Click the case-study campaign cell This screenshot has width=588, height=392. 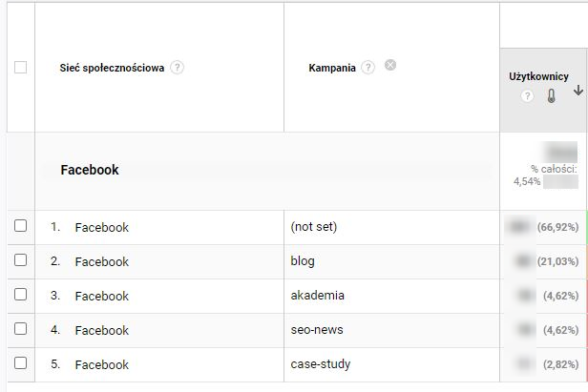[x=321, y=364]
